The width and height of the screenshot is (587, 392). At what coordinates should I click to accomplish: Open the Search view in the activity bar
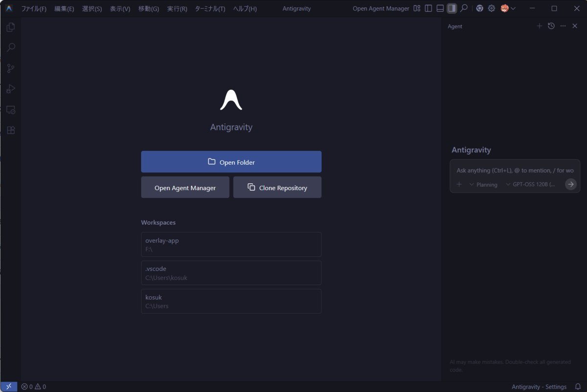point(10,48)
